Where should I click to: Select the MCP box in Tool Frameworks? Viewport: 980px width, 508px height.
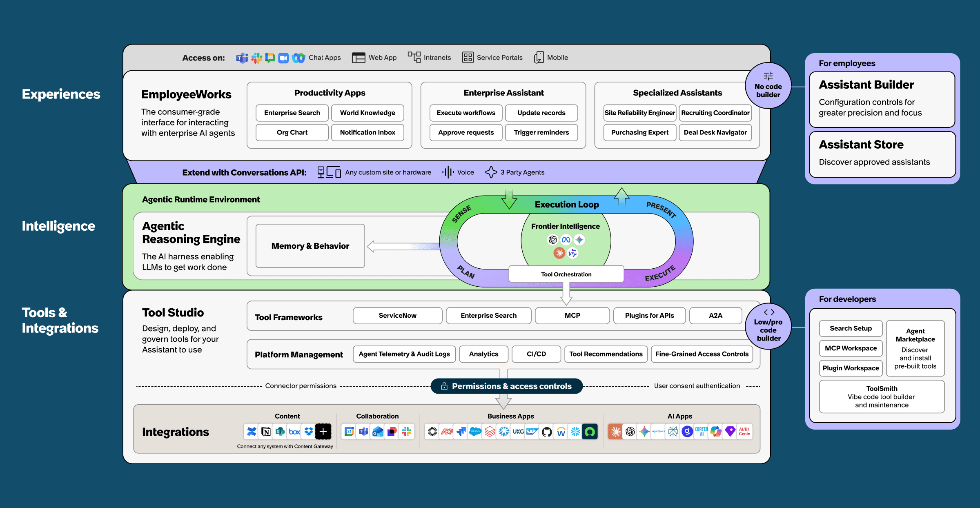(572, 315)
